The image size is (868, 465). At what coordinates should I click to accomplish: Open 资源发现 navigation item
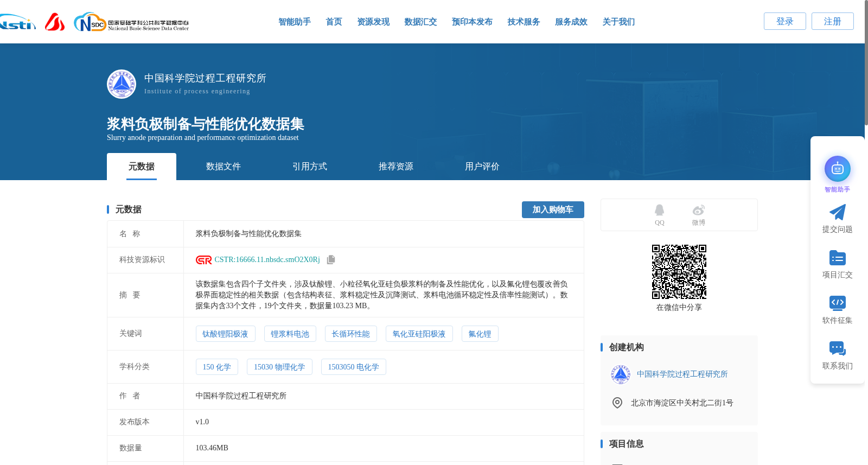coord(373,22)
